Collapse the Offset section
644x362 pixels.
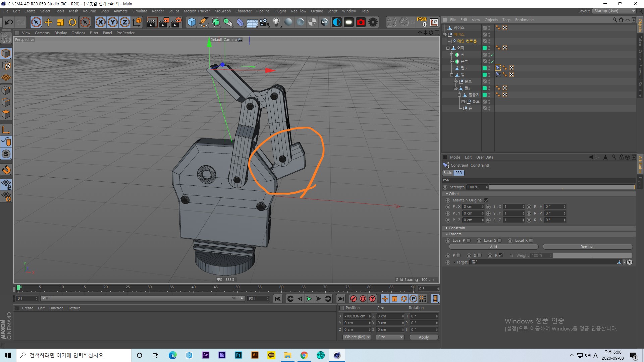point(447,194)
